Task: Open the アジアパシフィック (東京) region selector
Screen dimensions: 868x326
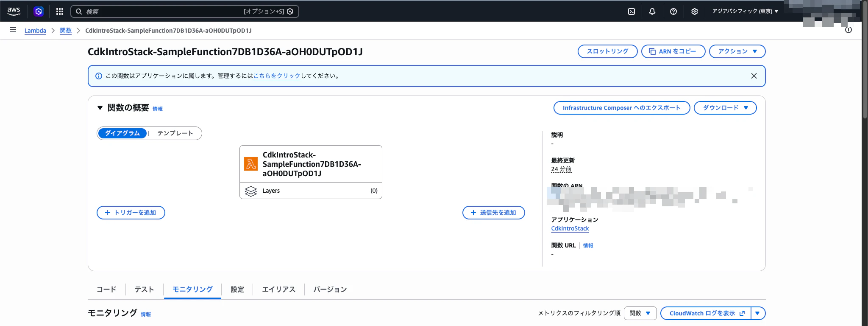Action: [x=745, y=11]
